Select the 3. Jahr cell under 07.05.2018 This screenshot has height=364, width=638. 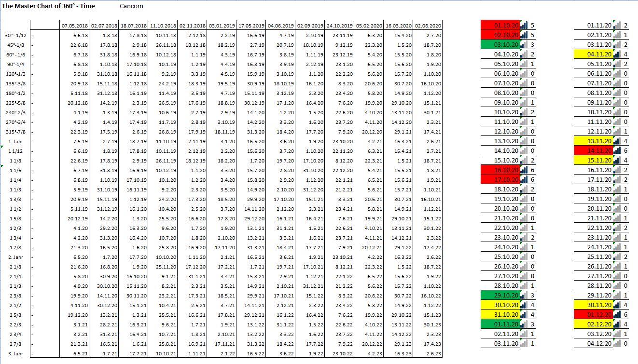[x=74, y=354]
